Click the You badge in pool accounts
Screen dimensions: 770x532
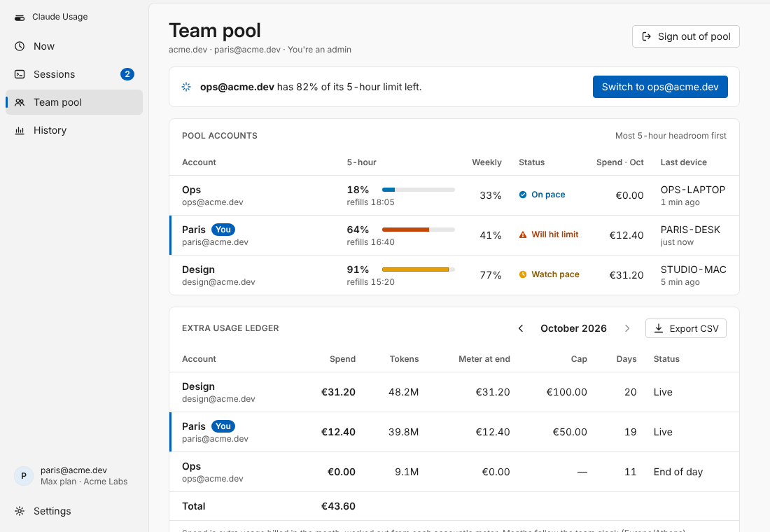click(x=223, y=230)
